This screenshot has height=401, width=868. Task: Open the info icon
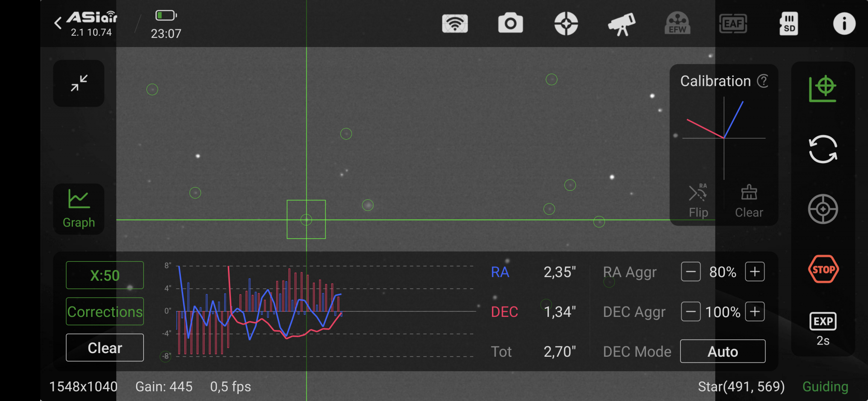pos(844,24)
